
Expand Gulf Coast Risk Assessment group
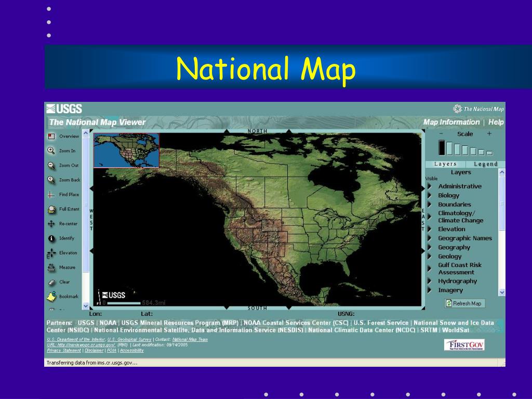point(430,269)
